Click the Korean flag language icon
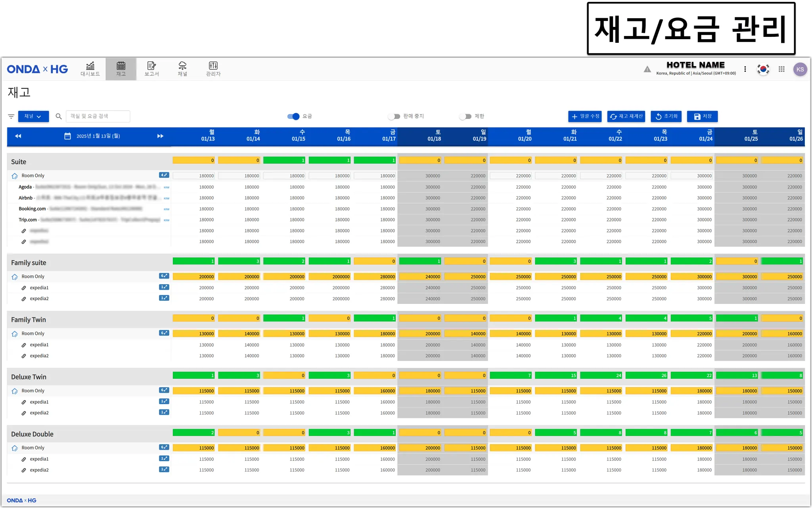 763,69
